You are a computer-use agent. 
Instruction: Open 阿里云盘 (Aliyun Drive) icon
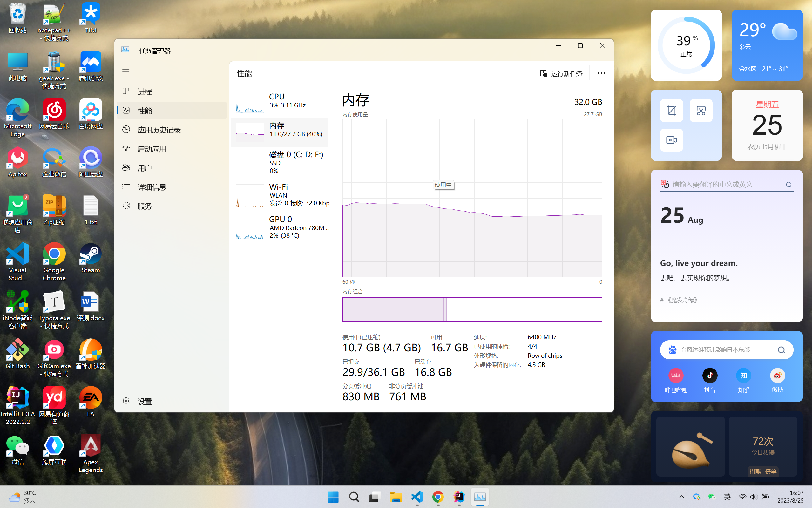[x=91, y=162]
